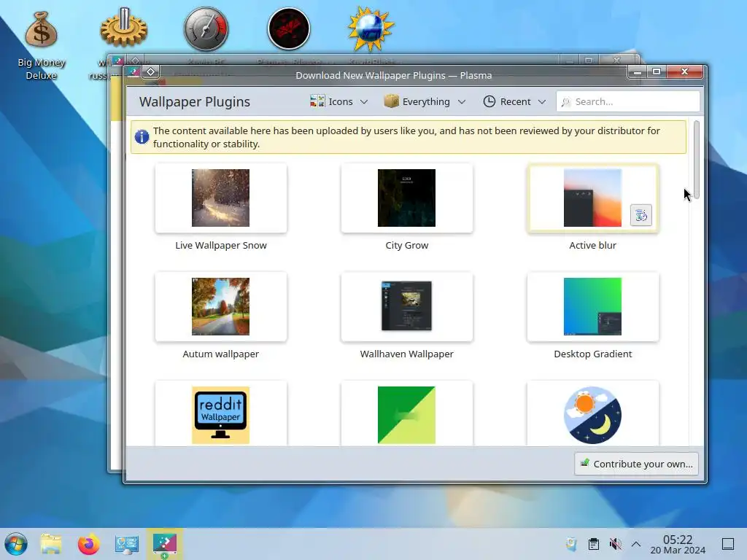Click the info icon in the warning banner
747x560 pixels.
tap(142, 137)
